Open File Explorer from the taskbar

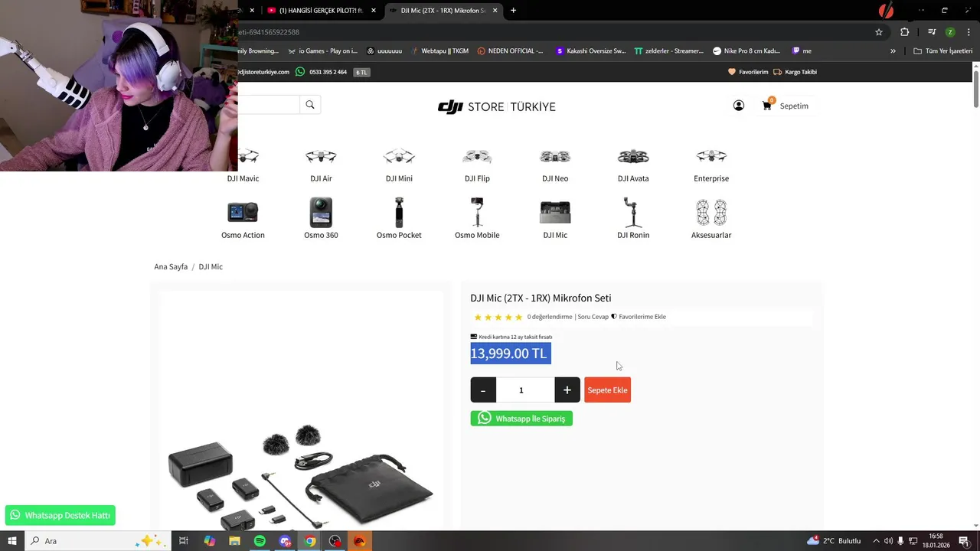(x=234, y=541)
